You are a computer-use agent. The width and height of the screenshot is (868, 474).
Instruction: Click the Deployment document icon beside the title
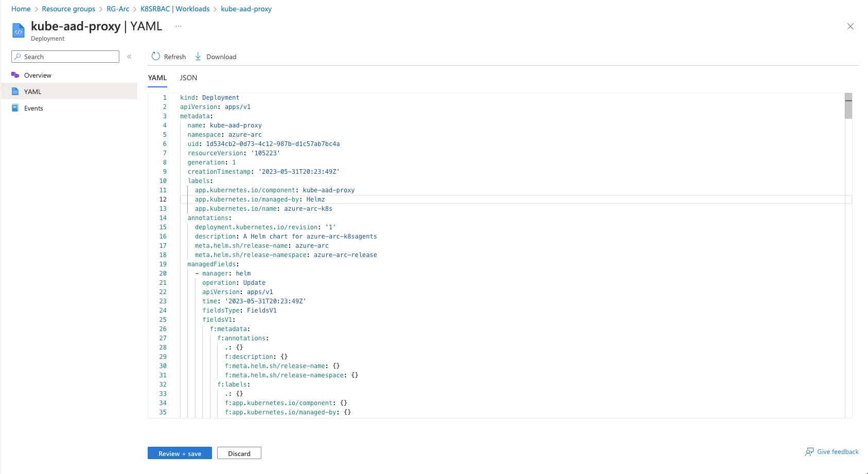19,30
